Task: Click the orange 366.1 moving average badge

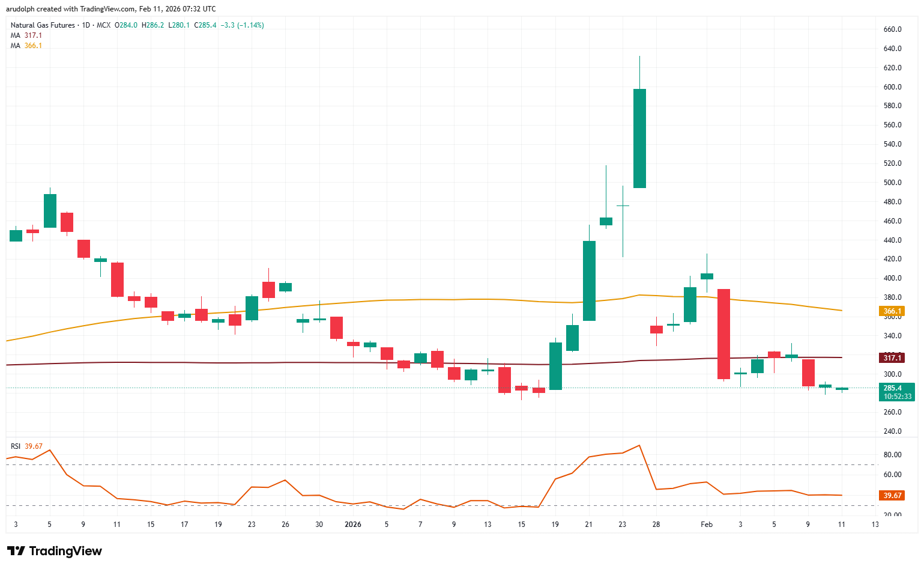Action: point(892,311)
